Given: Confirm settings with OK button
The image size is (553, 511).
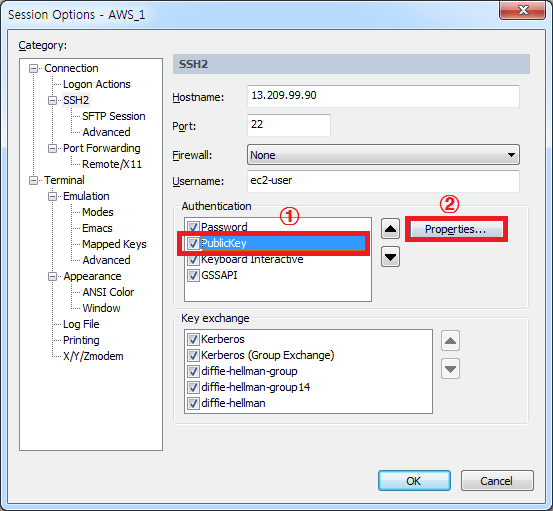Looking at the screenshot, I should 414,481.
